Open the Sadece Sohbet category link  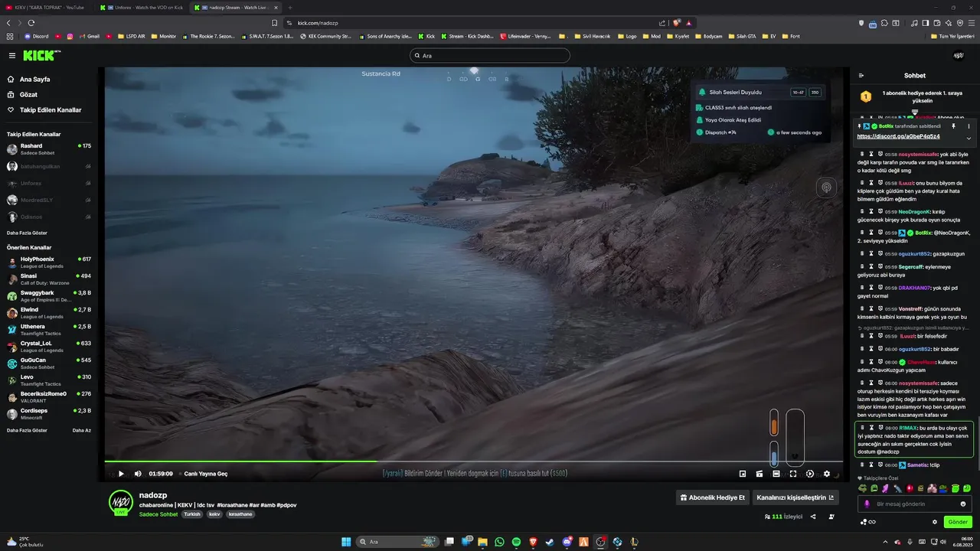[158, 514]
